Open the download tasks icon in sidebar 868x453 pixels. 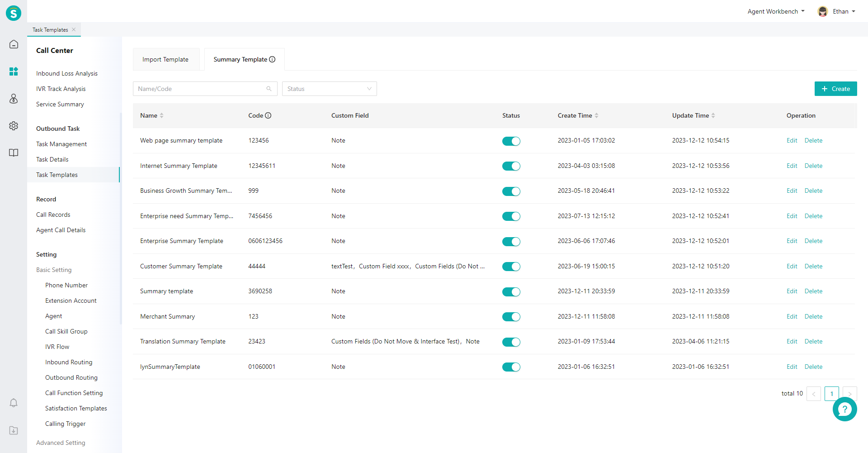[x=14, y=430]
